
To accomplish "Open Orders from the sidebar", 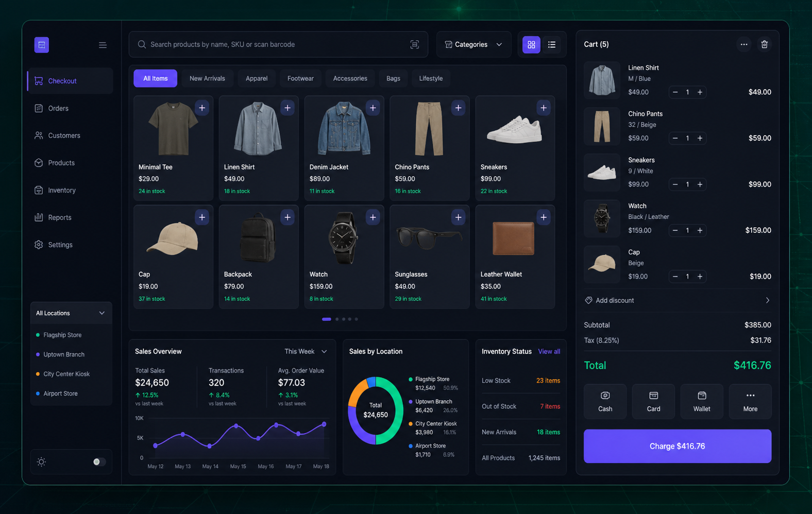I will pyautogui.click(x=70, y=108).
